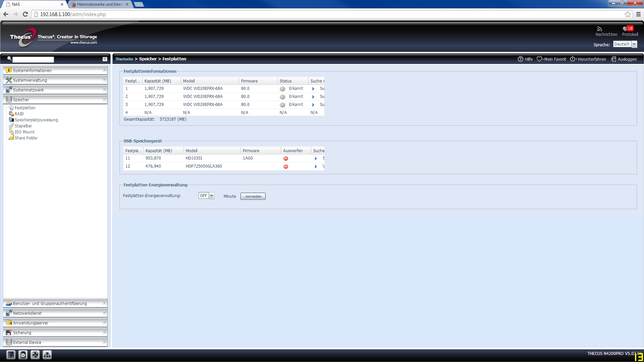Click the Anwenden button

(253, 196)
